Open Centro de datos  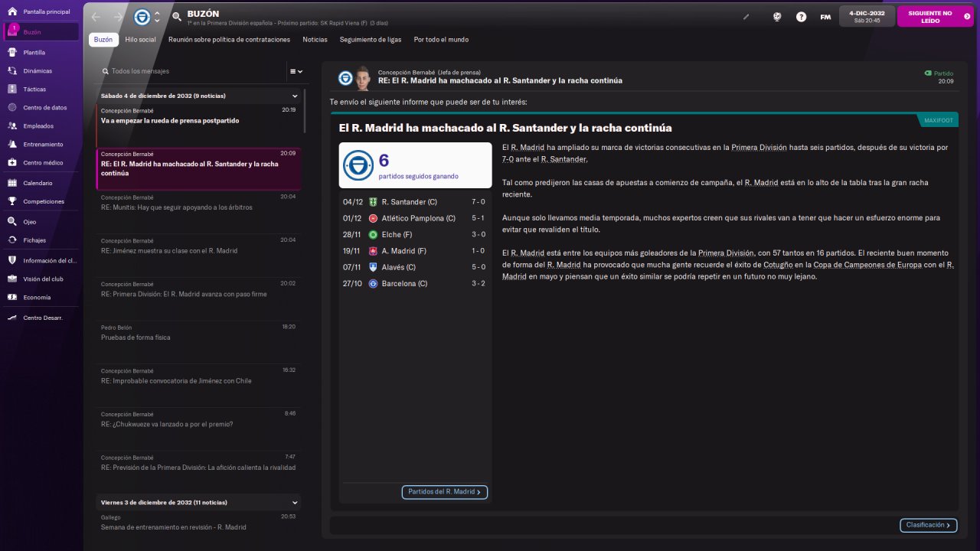point(41,107)
